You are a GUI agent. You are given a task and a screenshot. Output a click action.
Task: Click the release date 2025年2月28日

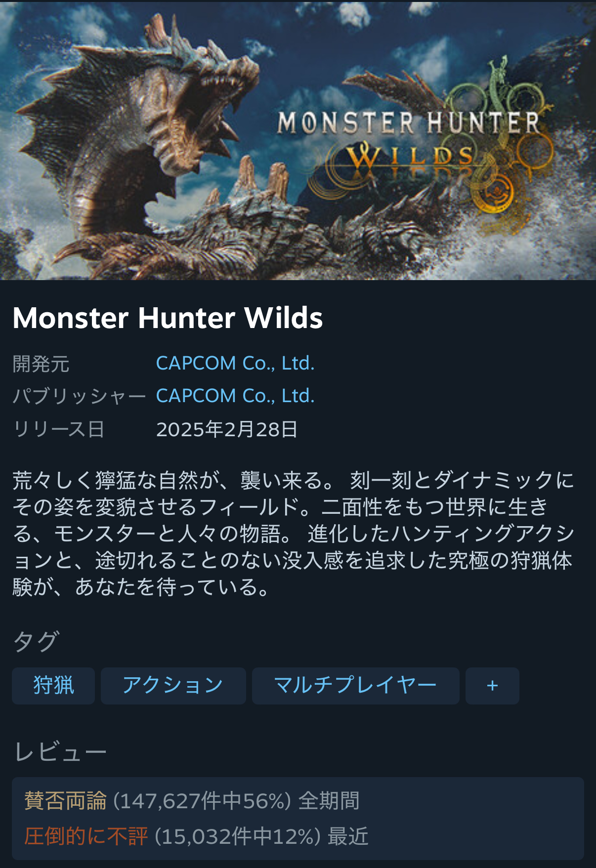pos(227,429)
